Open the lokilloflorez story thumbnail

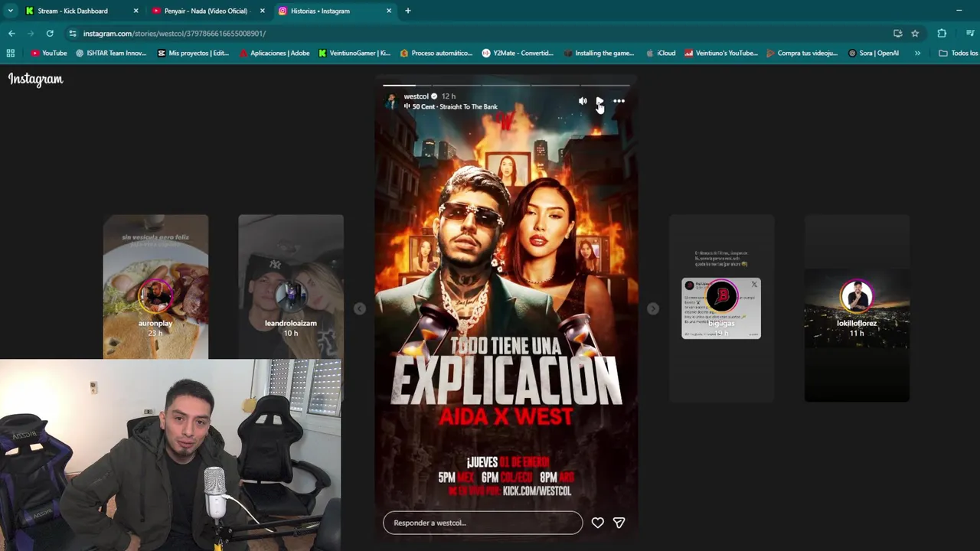(x=857, y=308)
